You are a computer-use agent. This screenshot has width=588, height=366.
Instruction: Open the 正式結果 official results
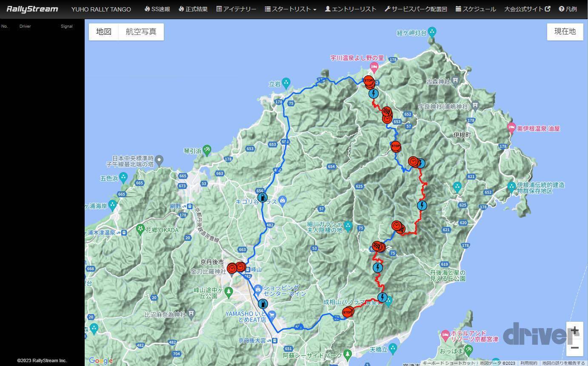pyautogui.click(x=193, y=9)
